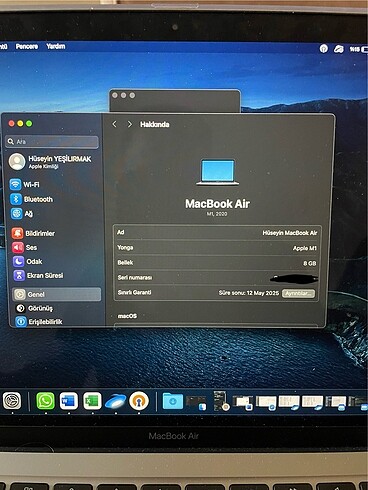Go forward with the right chevron

[x=129, y=124]
